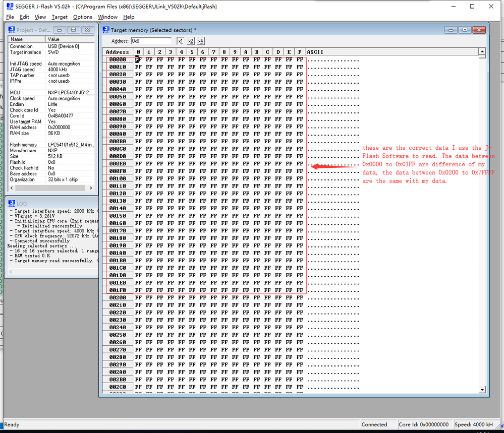Click column header F in hex view

(x=300, y=52)
